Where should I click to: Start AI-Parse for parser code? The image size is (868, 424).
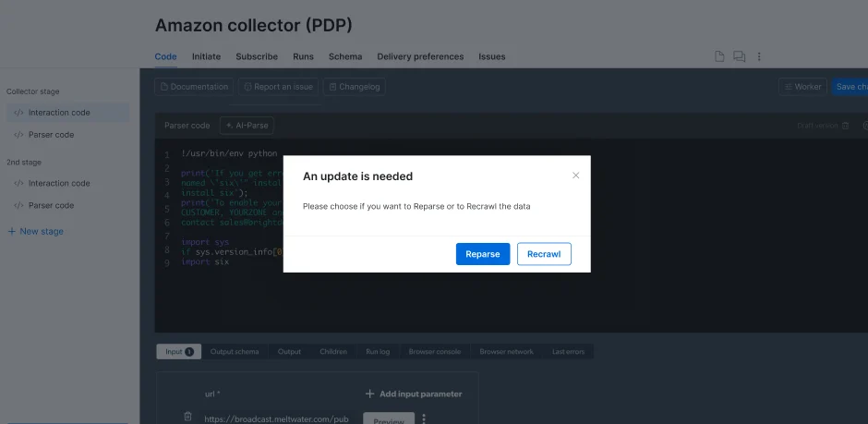[247, 126]
